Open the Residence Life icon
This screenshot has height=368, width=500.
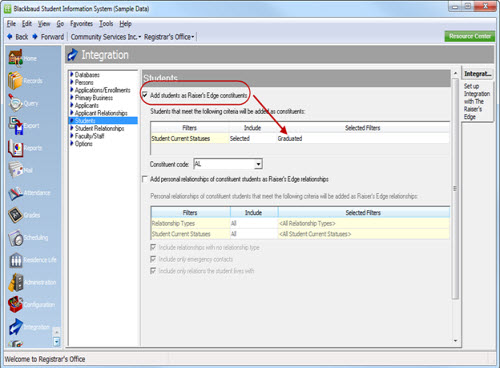pos(16,260)
